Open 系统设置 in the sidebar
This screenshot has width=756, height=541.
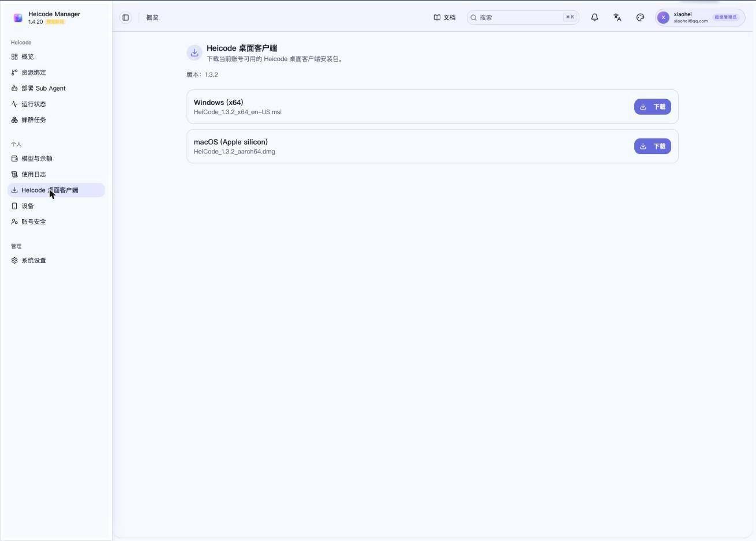point(56,260)
